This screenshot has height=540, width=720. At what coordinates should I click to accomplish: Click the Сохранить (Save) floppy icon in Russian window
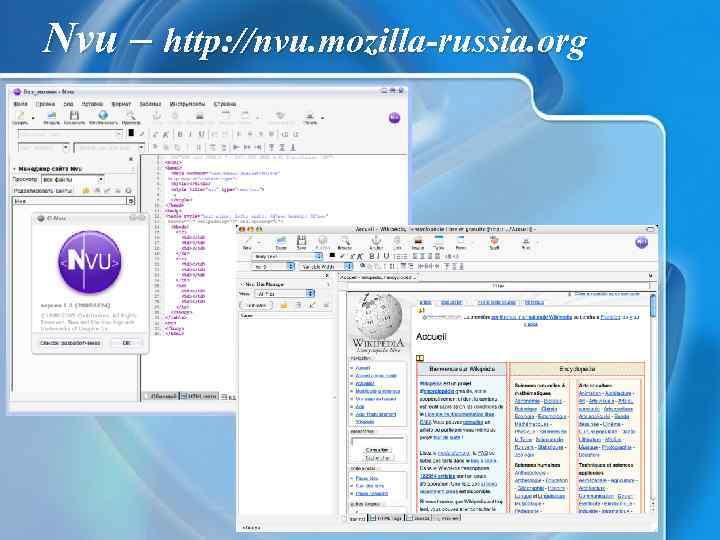74,118
